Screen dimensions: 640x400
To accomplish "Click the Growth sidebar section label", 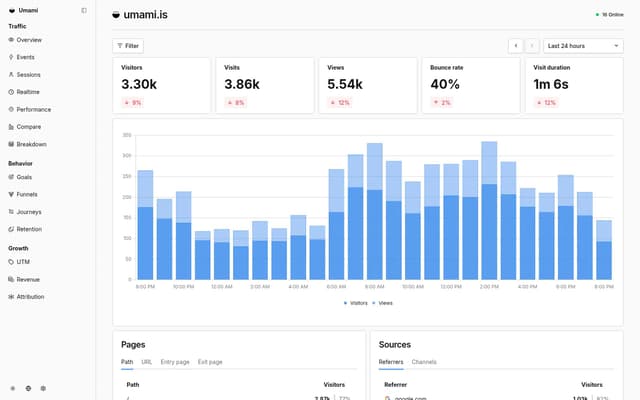I will (x=18, y=248).
